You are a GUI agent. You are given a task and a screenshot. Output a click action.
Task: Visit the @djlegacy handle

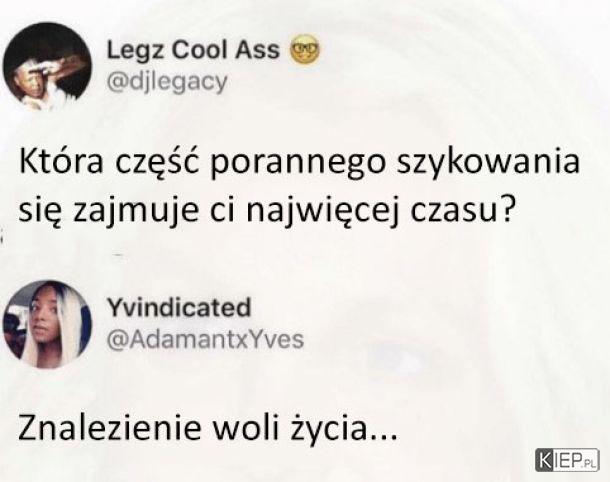(167, 82)
